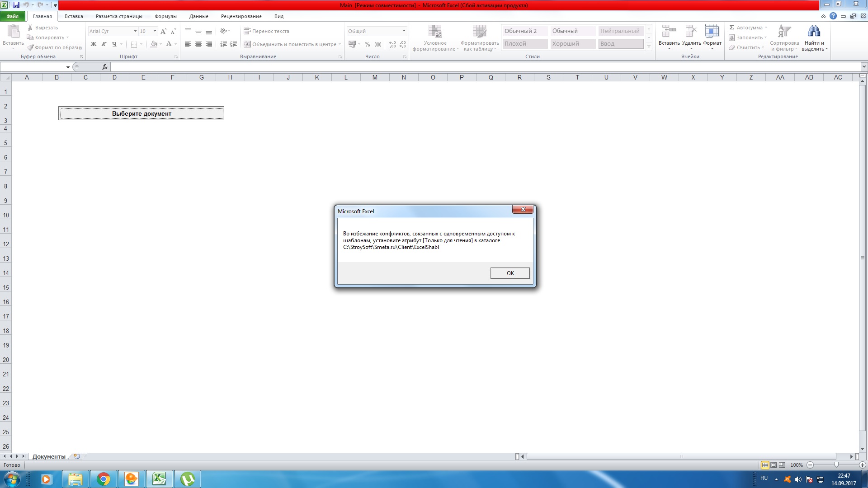The image size is (868, 488).
Task: Open Условное форматирование menu
Action: point(435,38)
